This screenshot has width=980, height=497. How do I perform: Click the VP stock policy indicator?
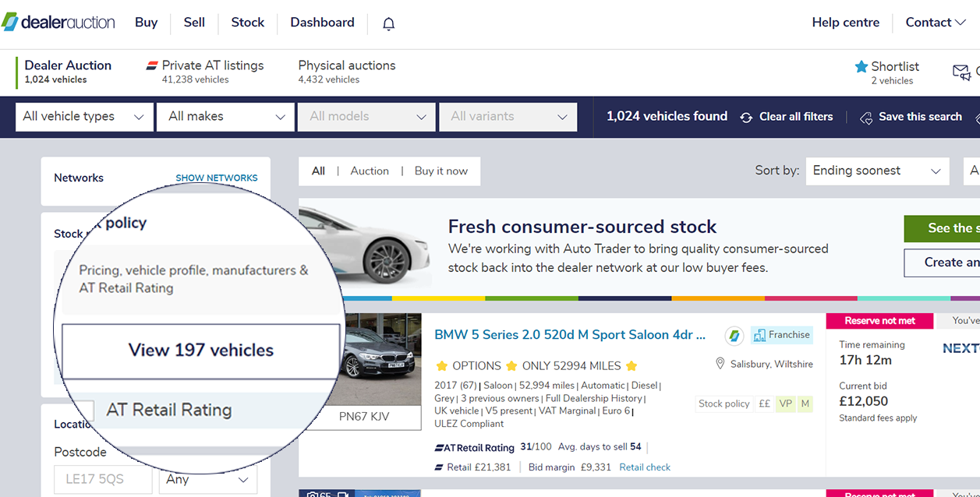tap(786, 404)
